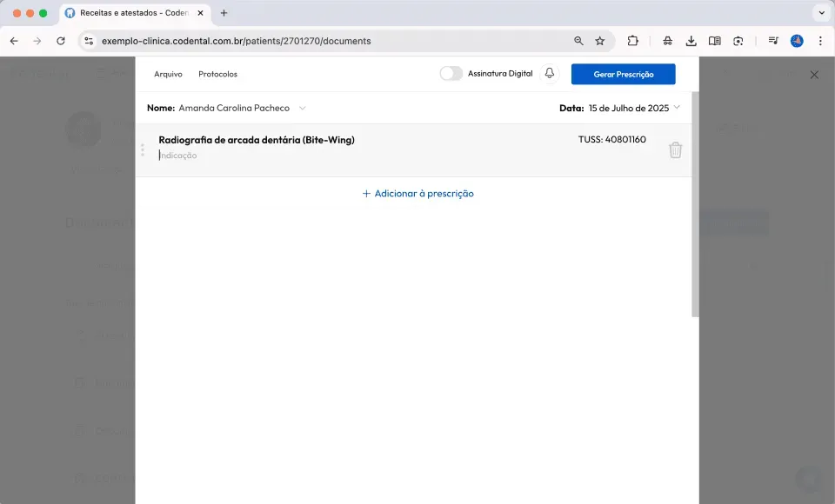Go back to the previous browser page
Screen dimensions: 835x504
(x=14, y=41)
